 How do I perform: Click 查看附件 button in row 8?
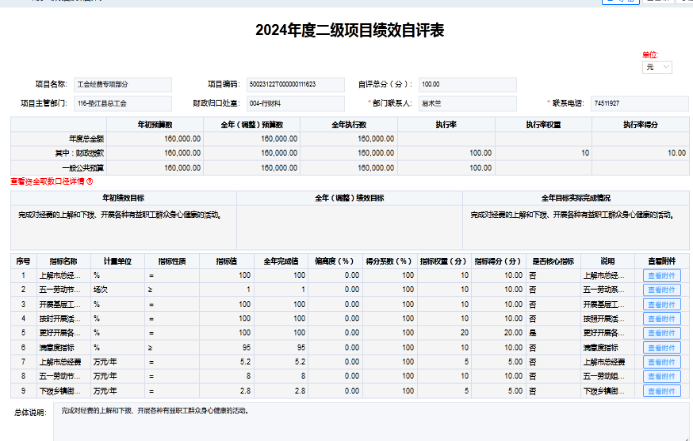pyautogui.click(x=661, y=376)
